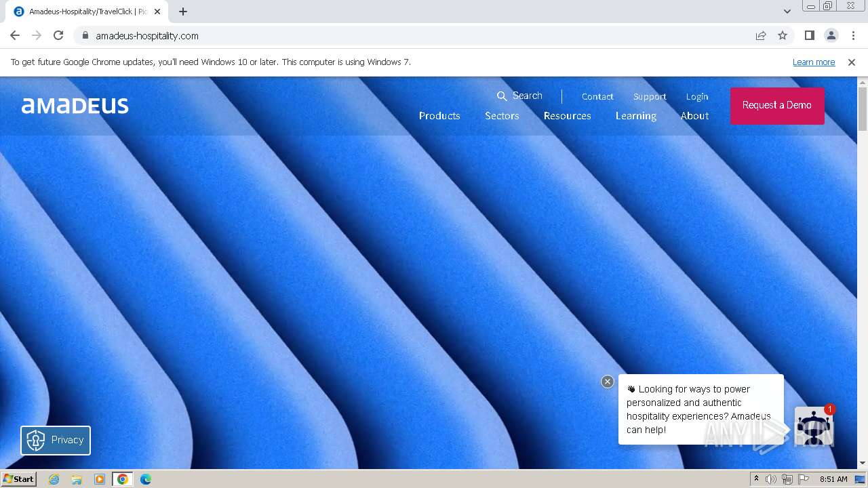The image size is (868, 488).
Task: Show hidden system tray icons
Action: (x=756, y=479)
